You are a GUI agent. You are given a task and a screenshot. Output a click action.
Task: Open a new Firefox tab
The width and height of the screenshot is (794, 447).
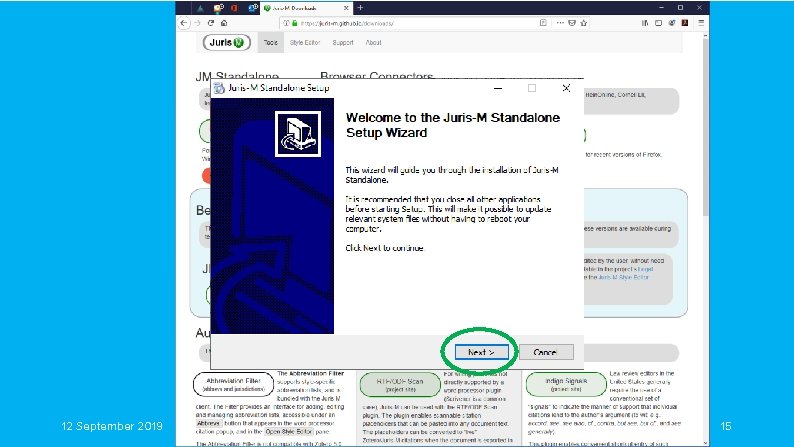(361, 8)
